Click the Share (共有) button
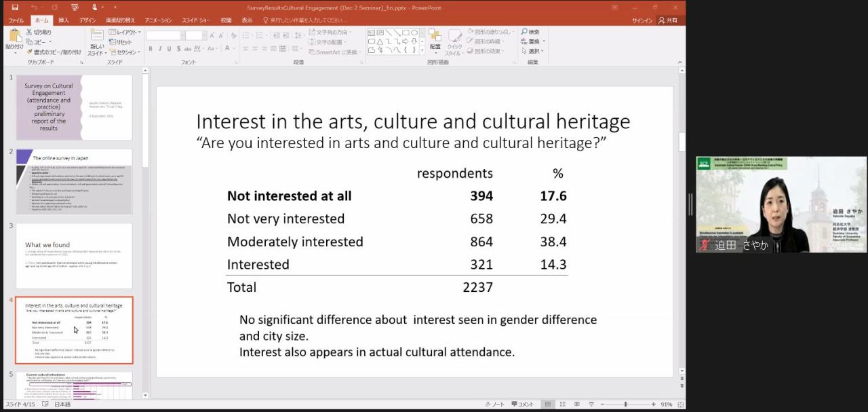This screenshot has height=412, width=868. click(667, 20)
